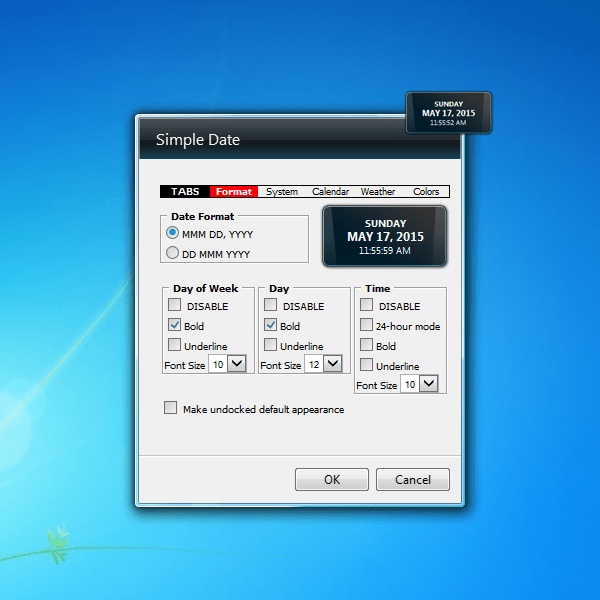600x600 pixels.
Task: Check Make undocked default appearance
Action: pos(171,408)
